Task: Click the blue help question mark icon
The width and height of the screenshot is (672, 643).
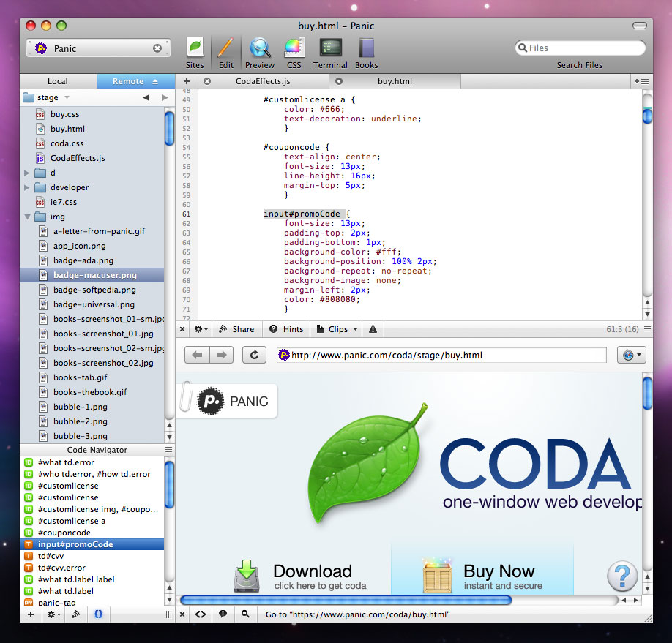Action: [622, 575]
